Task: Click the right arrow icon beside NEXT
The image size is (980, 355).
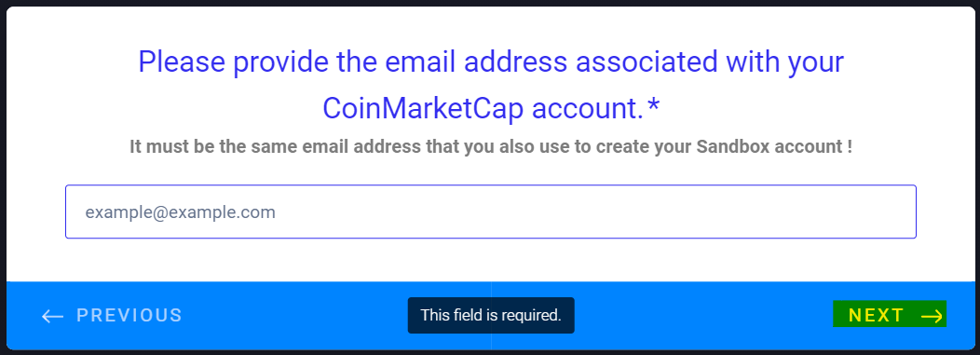Action: click(x=932, y=316)
